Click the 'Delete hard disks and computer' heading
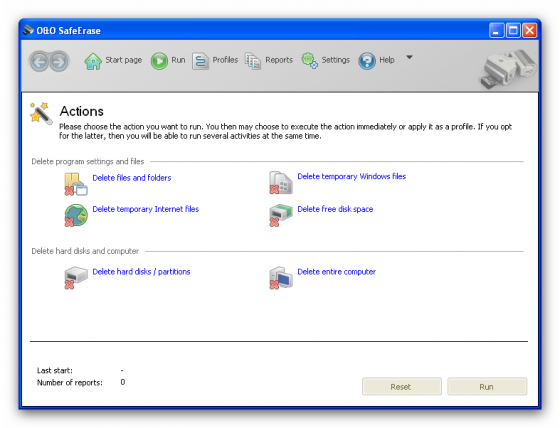The height and width of the screenshot is (428, 560). [x=85, y=251]
